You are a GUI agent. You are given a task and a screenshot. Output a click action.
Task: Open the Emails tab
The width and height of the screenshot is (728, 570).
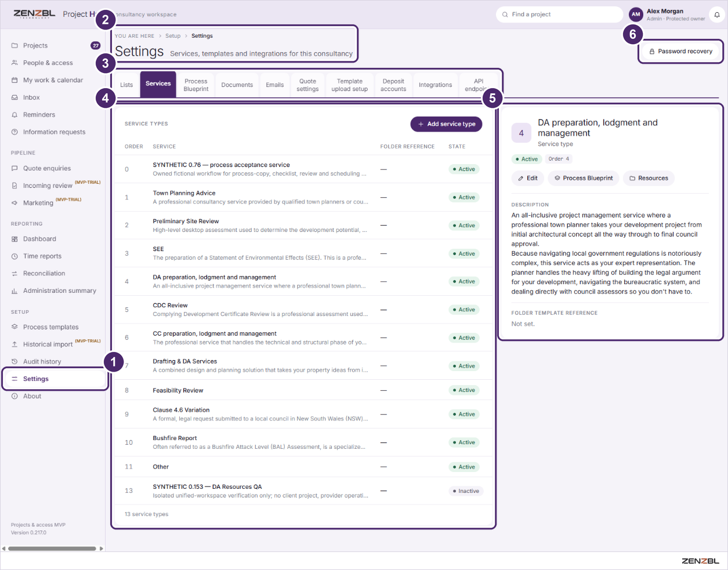[x=275, y=85]
